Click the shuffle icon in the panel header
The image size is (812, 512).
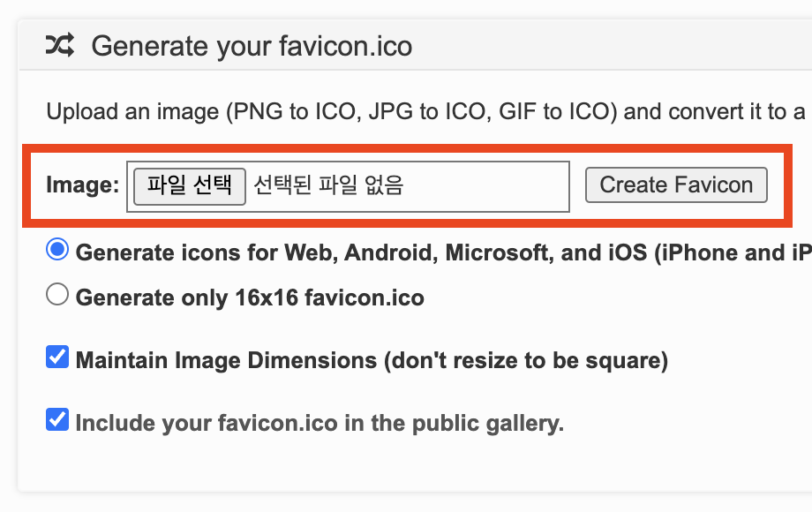[60, 44]
